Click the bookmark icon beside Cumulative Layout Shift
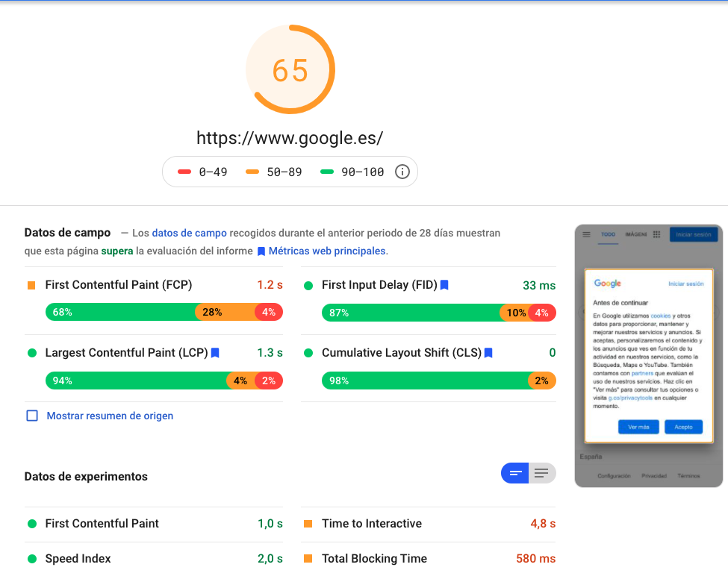Screen dimensions: 728x576 (x=488, y=353)
